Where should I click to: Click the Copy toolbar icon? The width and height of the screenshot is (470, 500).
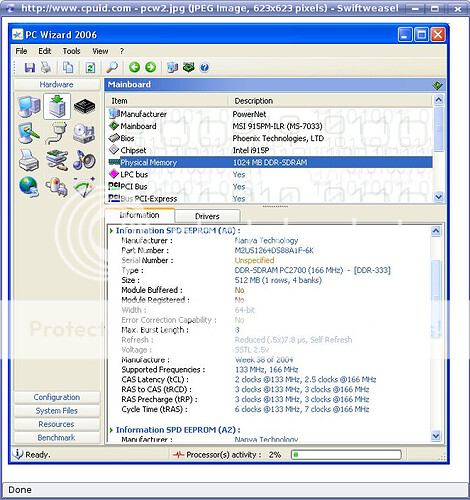(68, 68)
